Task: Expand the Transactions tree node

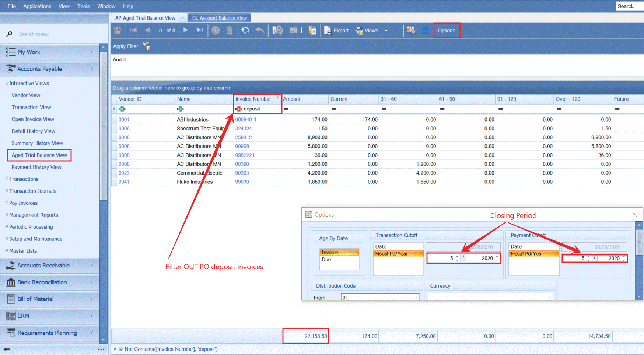Action: tap(7, 179)
